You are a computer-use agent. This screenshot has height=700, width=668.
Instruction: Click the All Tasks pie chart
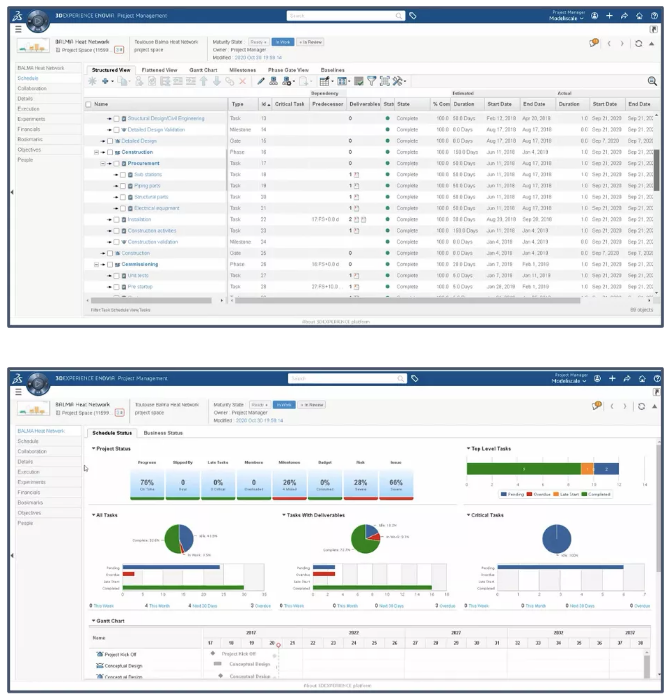point(179,539)
